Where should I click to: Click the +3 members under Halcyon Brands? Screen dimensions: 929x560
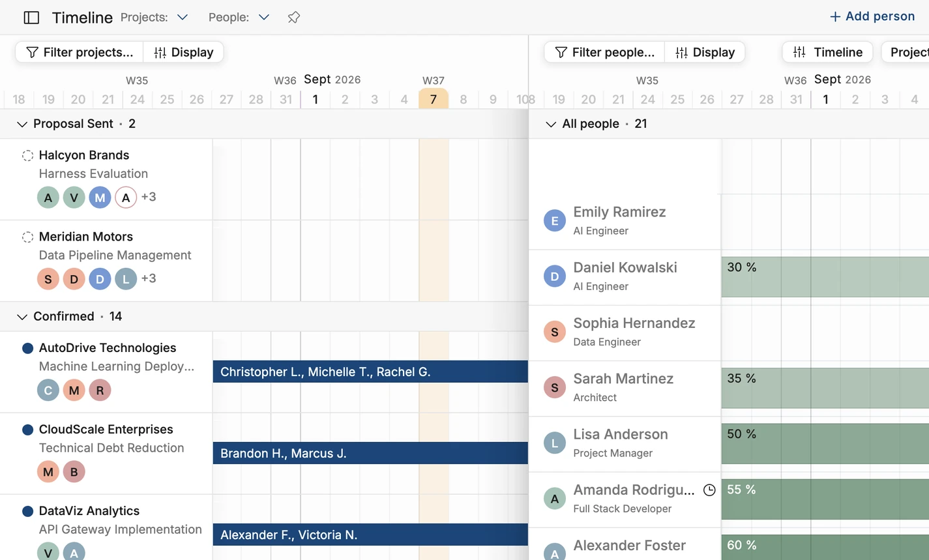pos(149,197)
